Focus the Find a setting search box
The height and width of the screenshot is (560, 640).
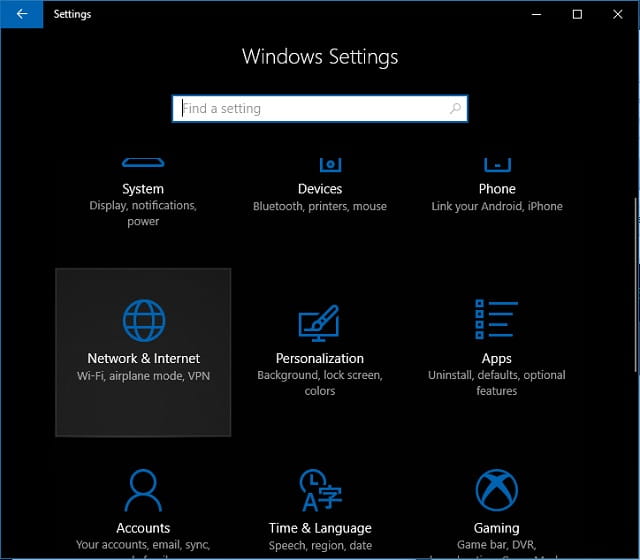[x=320, y=109]
